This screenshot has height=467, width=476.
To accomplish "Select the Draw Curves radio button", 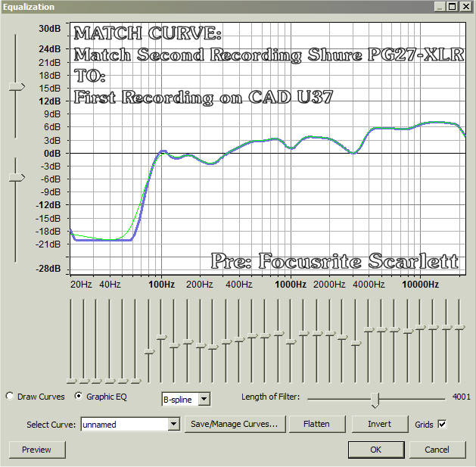I will tap(10, 396).
